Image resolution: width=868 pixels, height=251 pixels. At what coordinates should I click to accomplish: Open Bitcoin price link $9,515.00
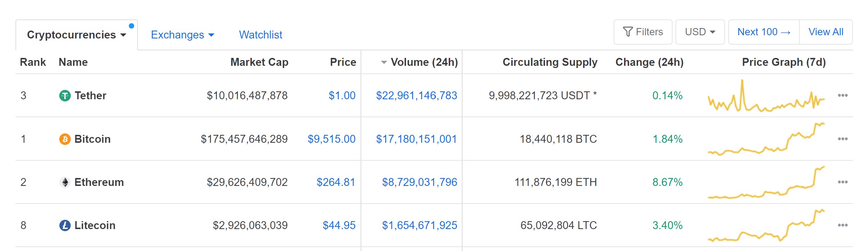click(x=332, y=139)
